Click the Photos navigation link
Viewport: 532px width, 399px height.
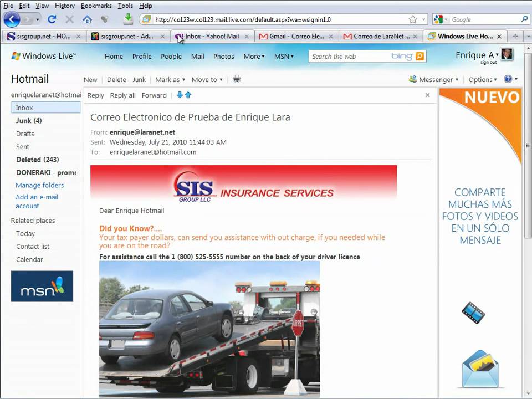pos(223,57)
